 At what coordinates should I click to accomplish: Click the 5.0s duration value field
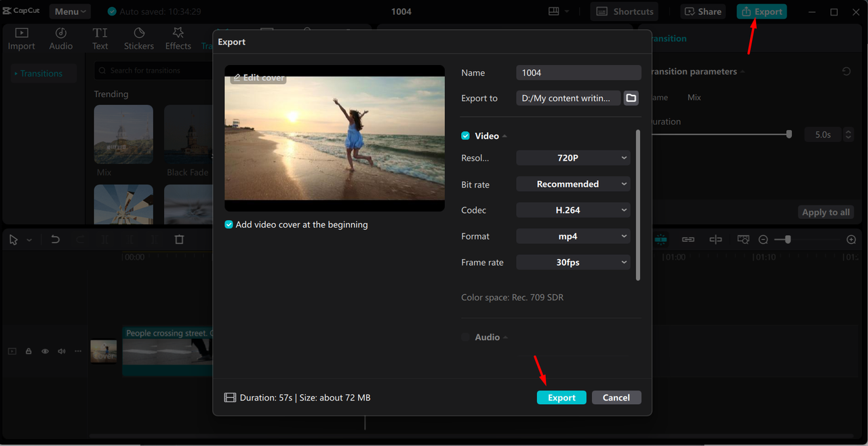(823, 135)
